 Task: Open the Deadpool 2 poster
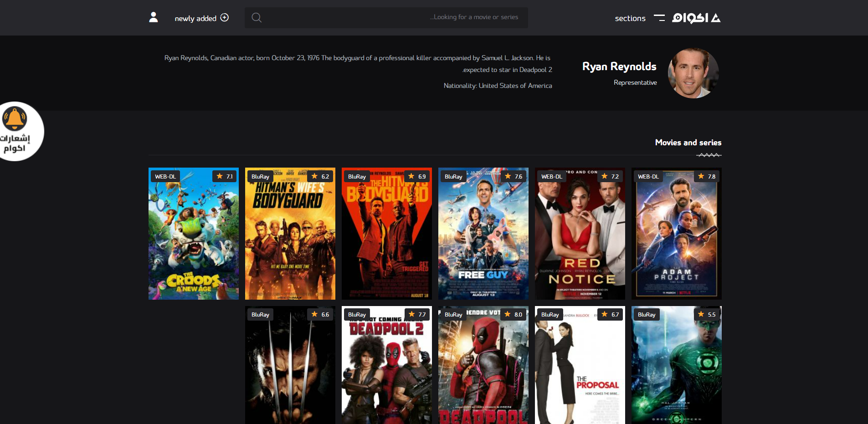386,365
